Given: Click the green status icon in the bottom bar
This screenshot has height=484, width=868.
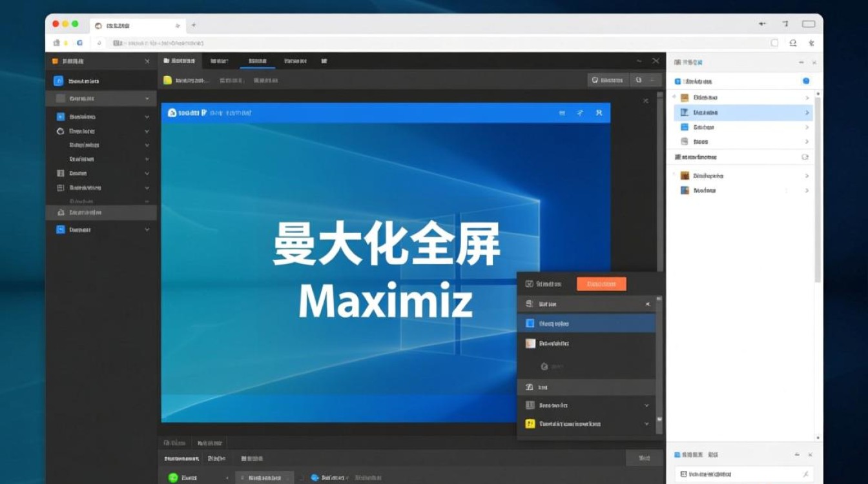Looking at the screenshot, I should point(171,478).
